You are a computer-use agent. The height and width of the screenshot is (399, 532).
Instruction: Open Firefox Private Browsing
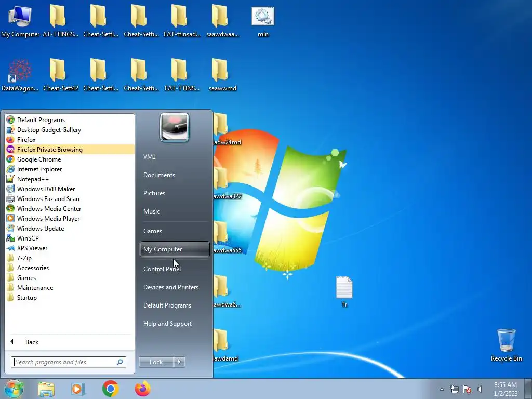click(70, 149)
